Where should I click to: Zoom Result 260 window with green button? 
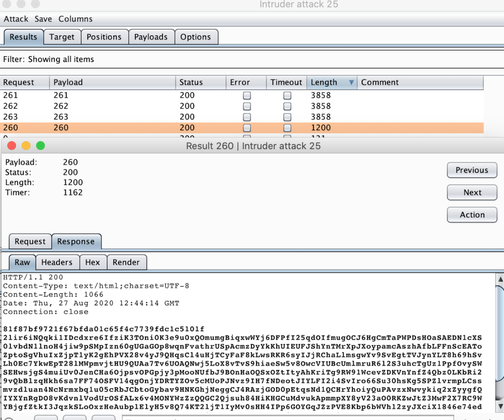coord(41,146)
